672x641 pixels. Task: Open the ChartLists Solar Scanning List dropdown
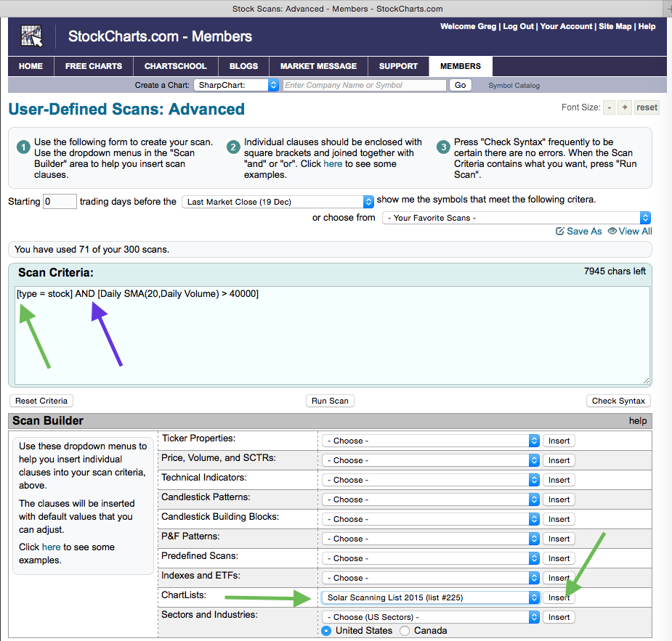430,597
